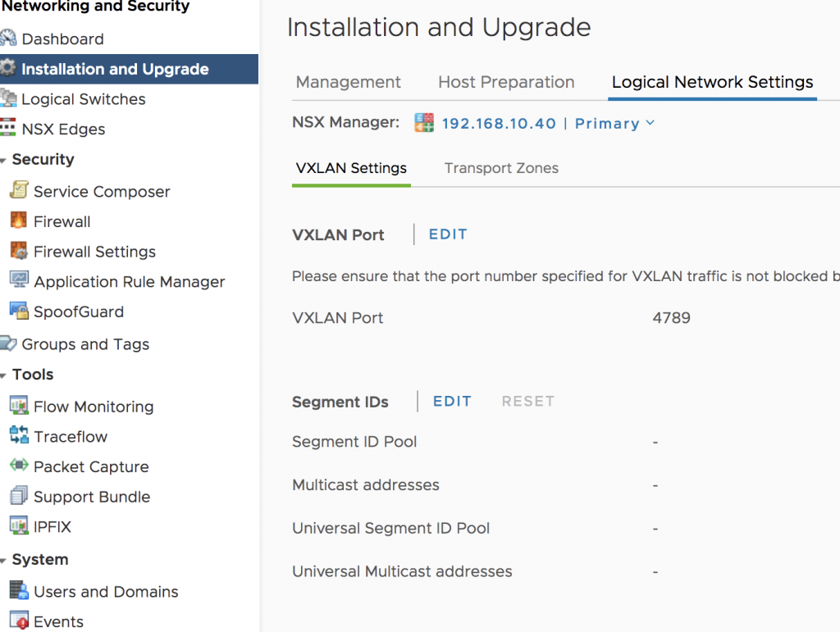Click the Multicast addresses label
This screenshot has height=632, width=840.
click(x=365, y=484)
